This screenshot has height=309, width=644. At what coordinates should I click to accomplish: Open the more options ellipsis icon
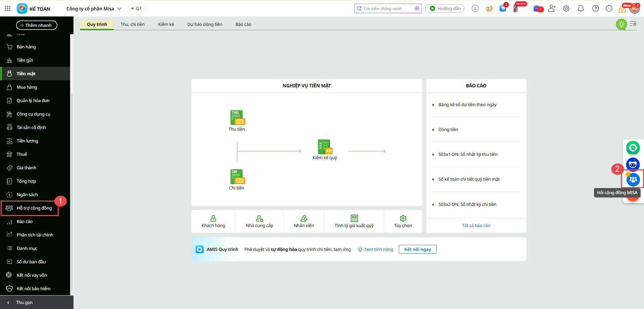[609, 8]
